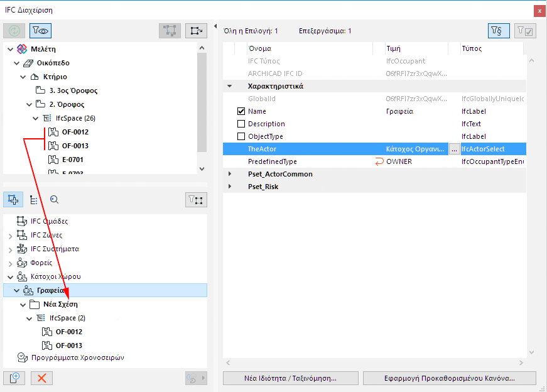This screenshot has width=547, height=392.
Task: Select OF-0012 under Νέα Σχέση
Action: pos(69,332)
